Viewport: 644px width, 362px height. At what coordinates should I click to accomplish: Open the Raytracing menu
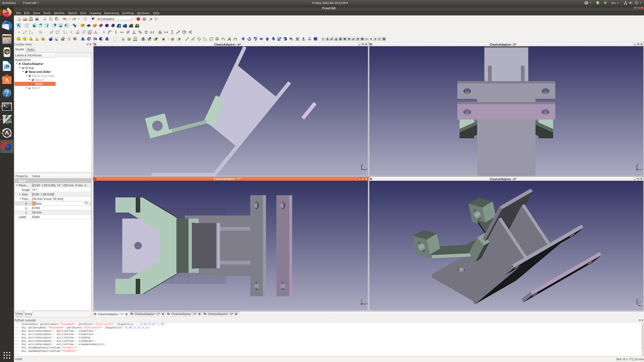pos(111,13)
